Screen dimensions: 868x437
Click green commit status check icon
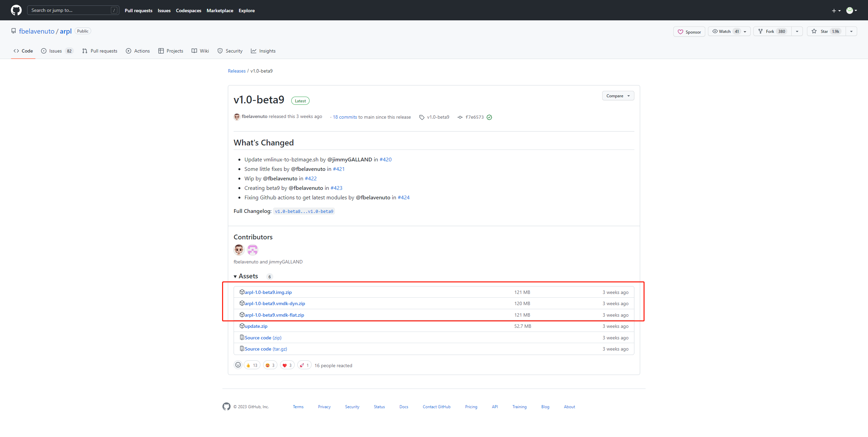coord(489,117)
